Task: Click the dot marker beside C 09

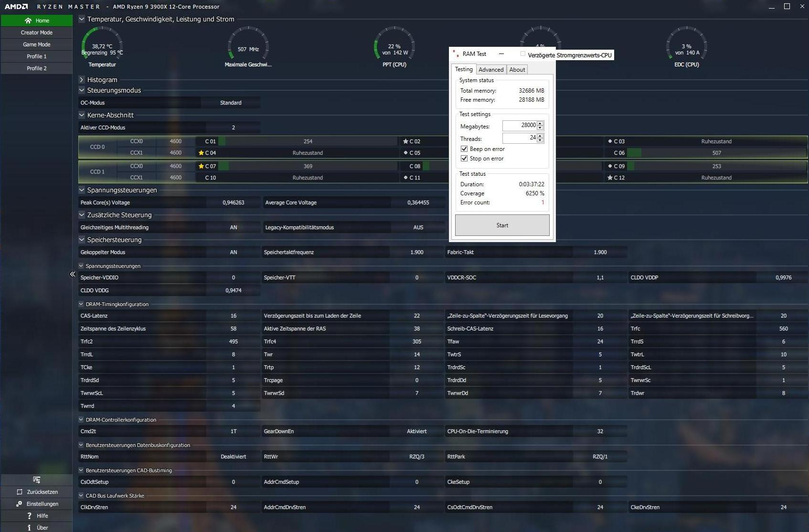Action: pyautogui.click(x=610, y=166)
